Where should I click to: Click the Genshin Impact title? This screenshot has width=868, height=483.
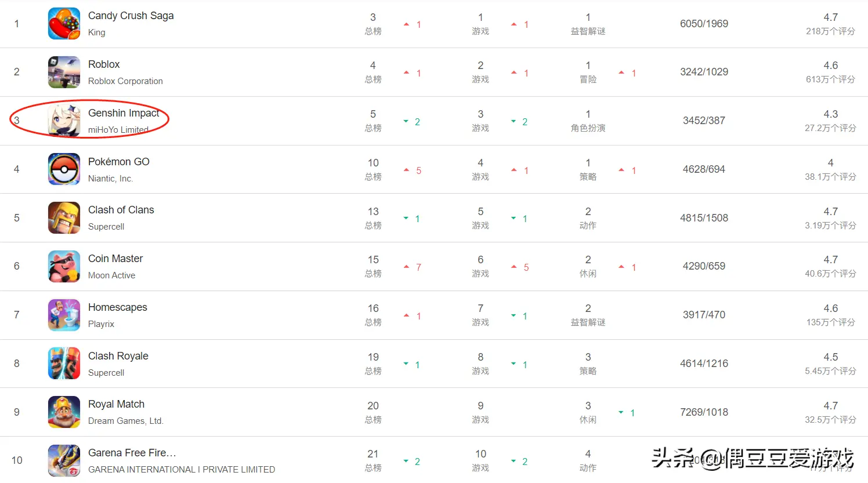tap(124, 113)
